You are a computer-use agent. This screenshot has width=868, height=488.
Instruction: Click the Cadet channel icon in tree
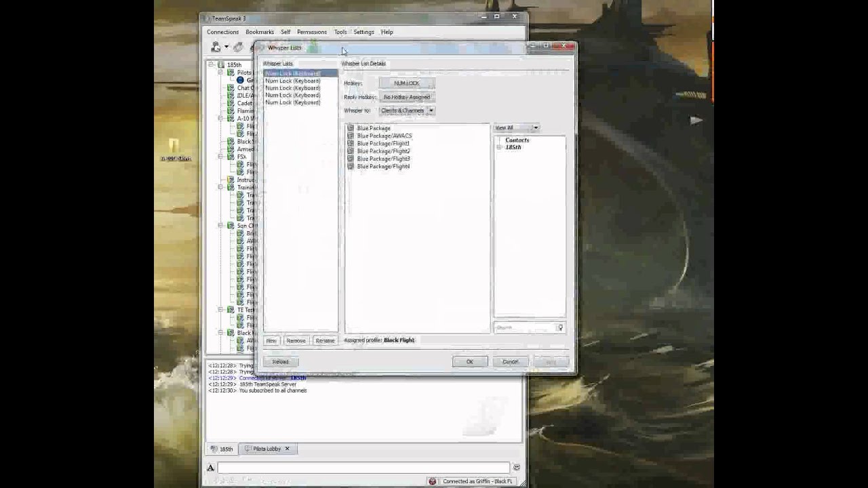tap(231, 103)
